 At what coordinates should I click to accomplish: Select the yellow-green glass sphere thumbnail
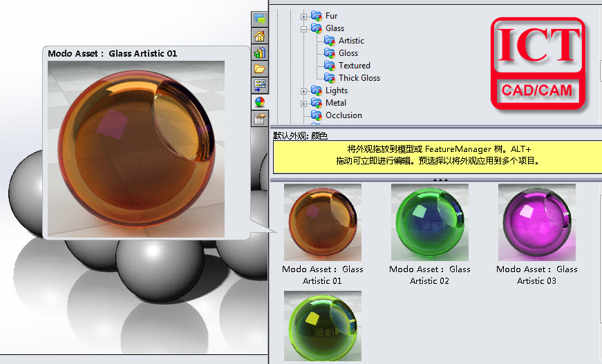(x=323, y=326)
